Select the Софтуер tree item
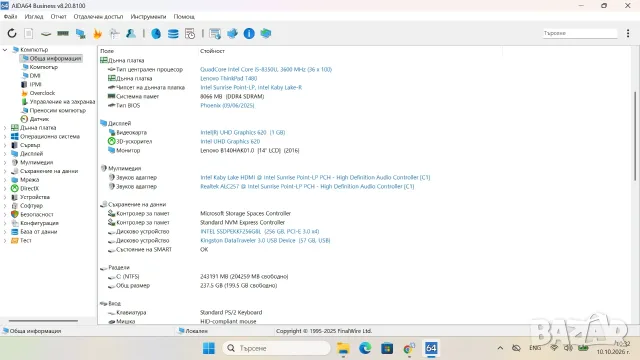640x360 pixels. point(31,206)
